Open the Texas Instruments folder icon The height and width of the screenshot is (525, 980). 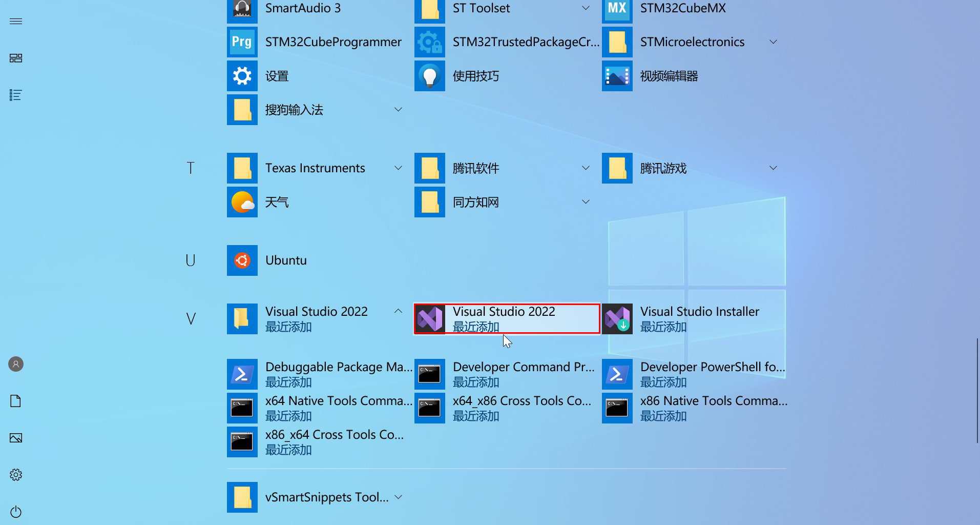click(x=242, y=168)
